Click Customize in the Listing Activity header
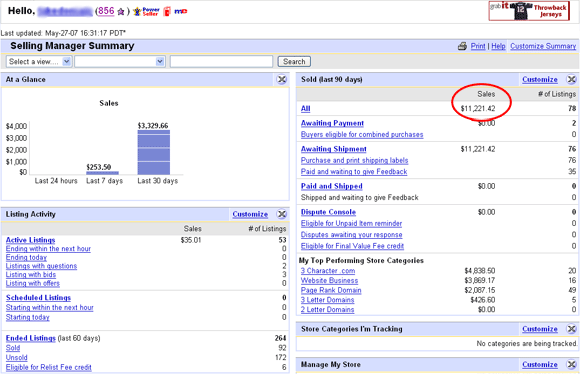Viewport: 580px width, 374px height. 250,214
